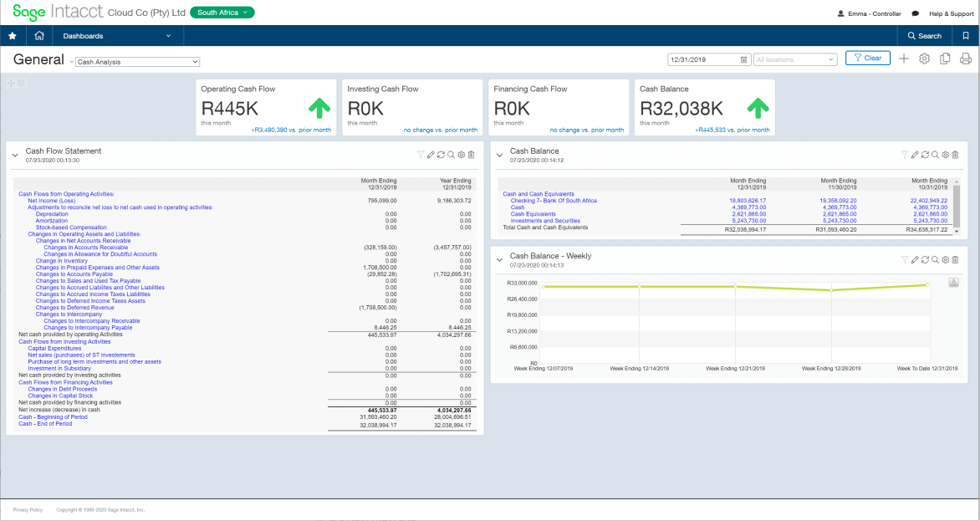Edit the Cash Balance - Weekly chart with pencil

[915, 259]
